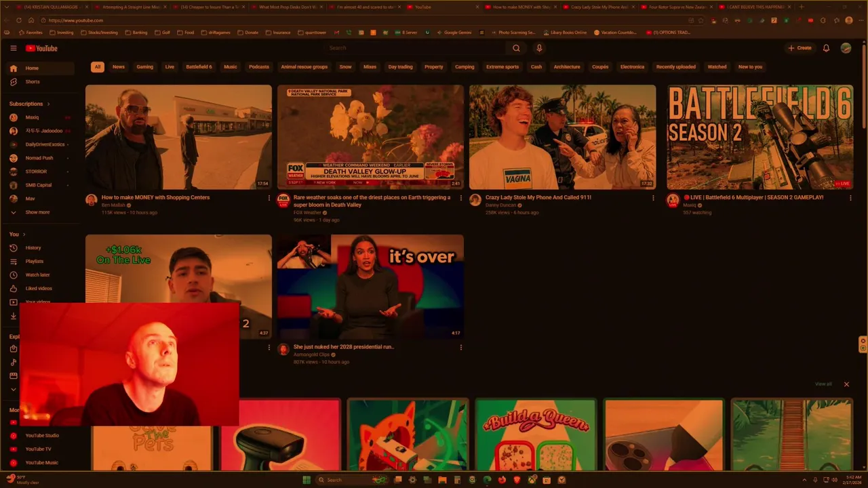This screenshot has width=868, height=488.
Task: Click the search magnifier button
Action: click(516, 48)
